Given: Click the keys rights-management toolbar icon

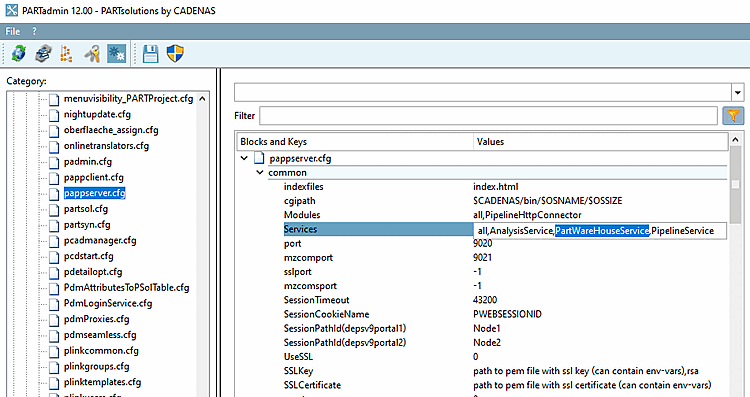Looking at the screenshot, I should pos(92,53).
